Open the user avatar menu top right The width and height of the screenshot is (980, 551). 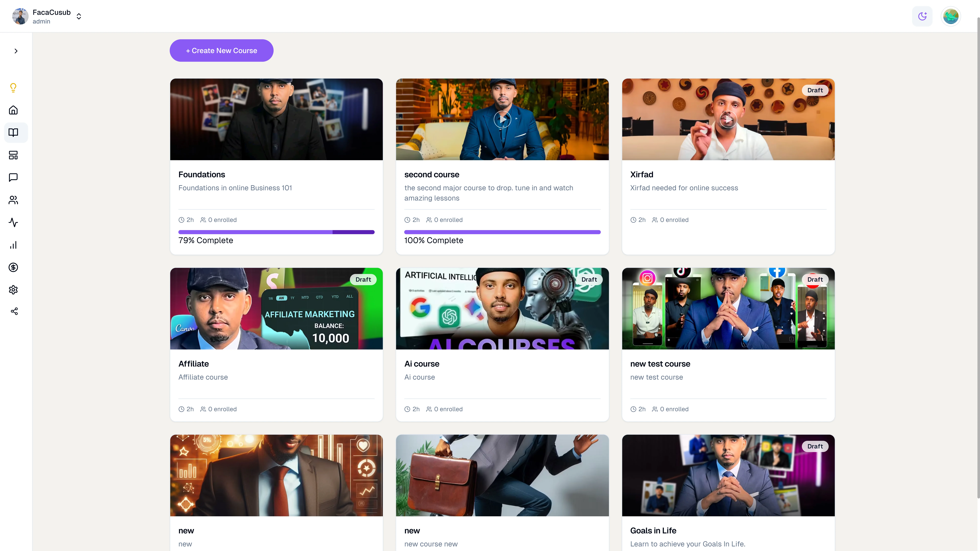point(951,16)
